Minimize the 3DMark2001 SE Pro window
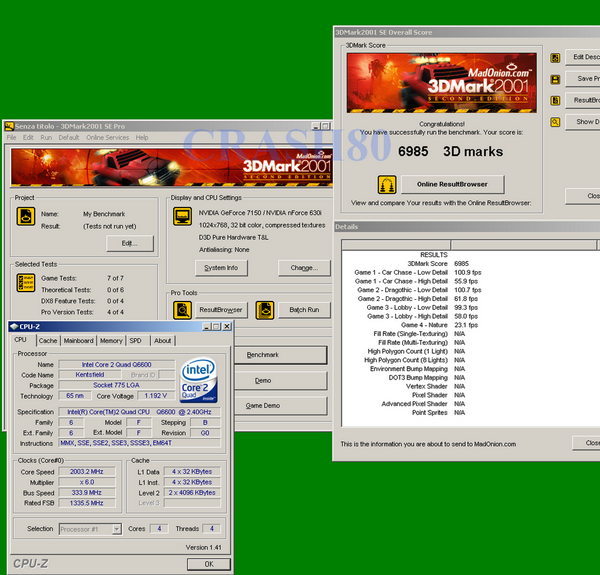Screen dimensions: 600x575 (x=316, y=126)
